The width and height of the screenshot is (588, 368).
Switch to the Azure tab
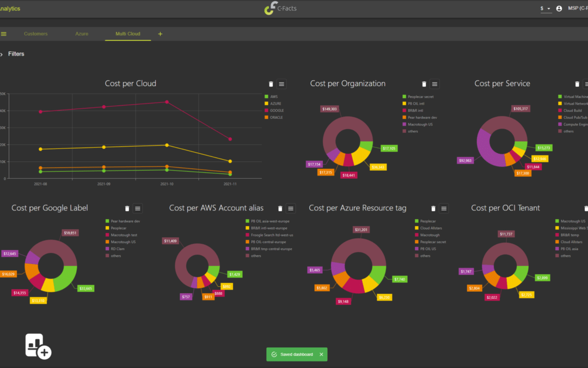82,34
